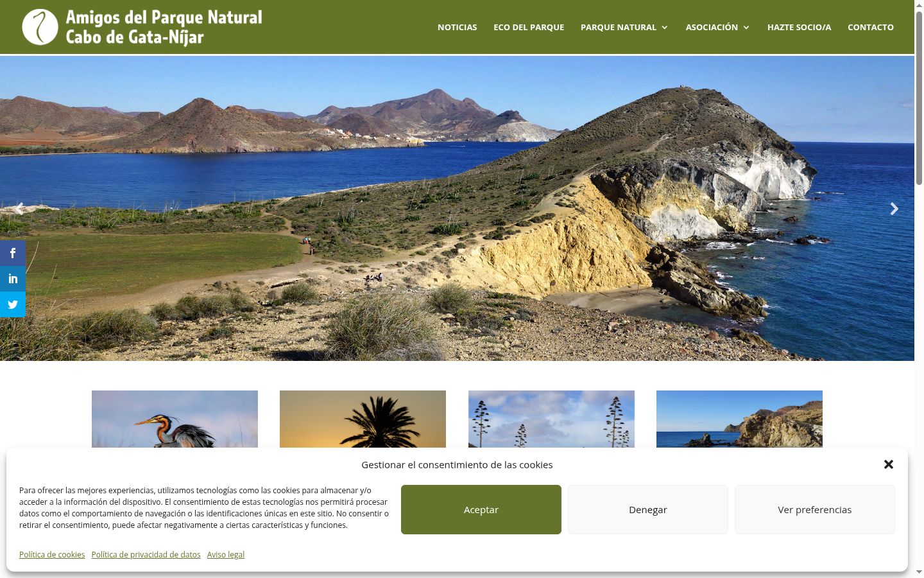
Task: Share on LinkedIn via sidebar icon
Action: 13,279
